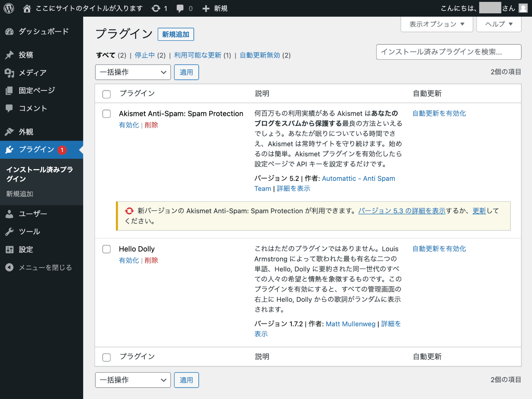Image resolution: width=532 pixels, height=399 pixels.
Task: Click the ダッシュボード gauge icon
Action: pos(9,32)
